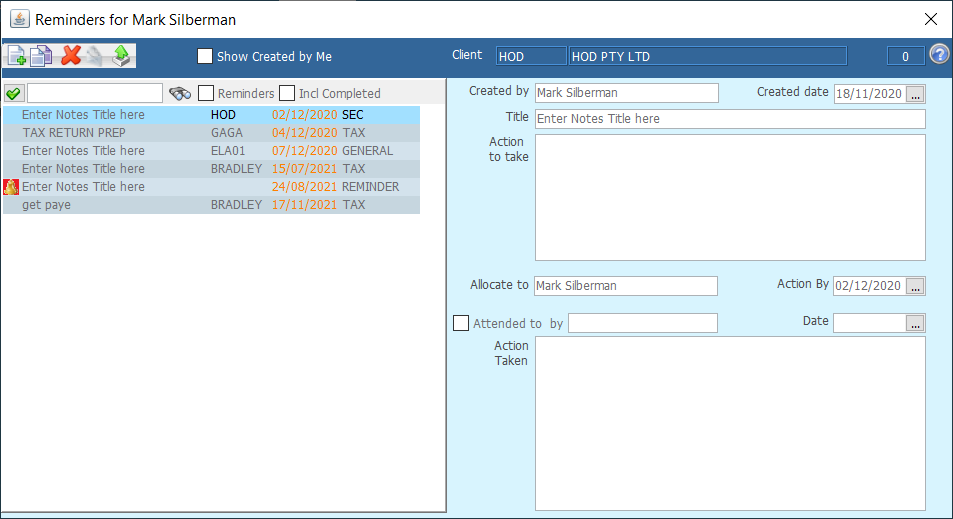
Task: Check the Incl Completed option
Action: point(287,93)
